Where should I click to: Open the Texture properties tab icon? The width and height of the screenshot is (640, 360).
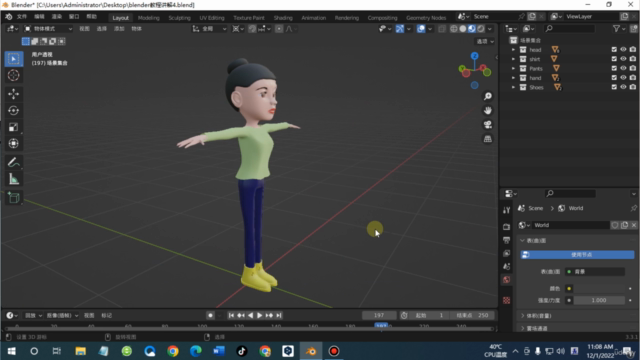tap(507, 300)
